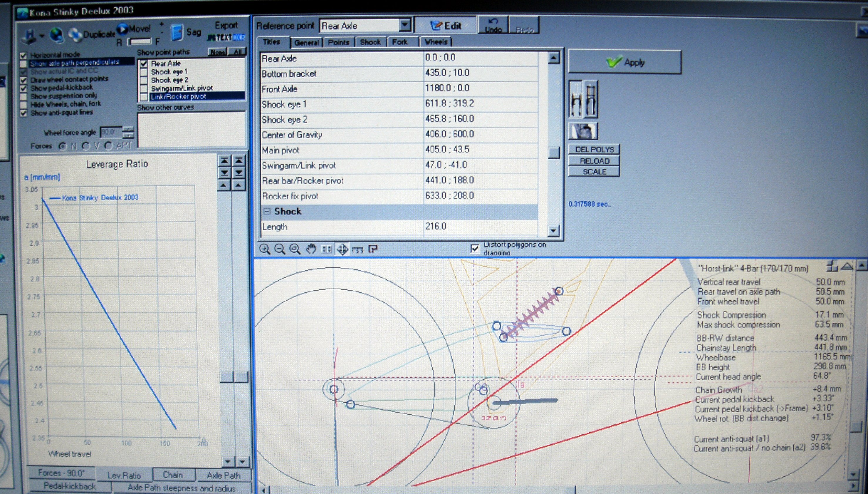Collapse the Shock property group

point(267,211)
